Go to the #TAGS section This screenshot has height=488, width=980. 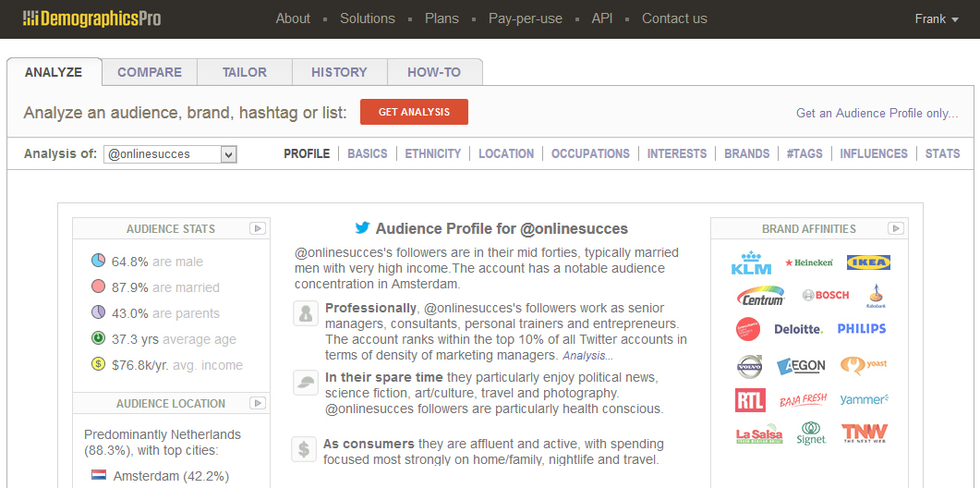[x=805, y=153]
